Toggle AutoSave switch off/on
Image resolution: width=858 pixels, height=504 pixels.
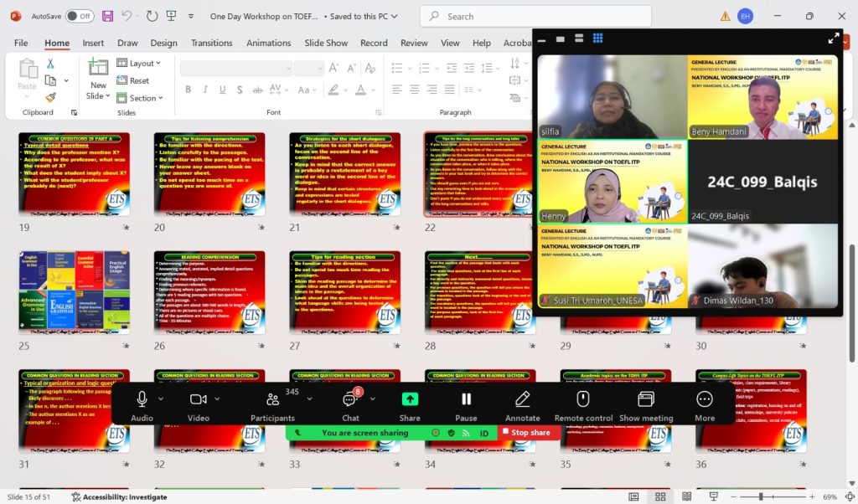pyautogui.click(x=80, y=16)
